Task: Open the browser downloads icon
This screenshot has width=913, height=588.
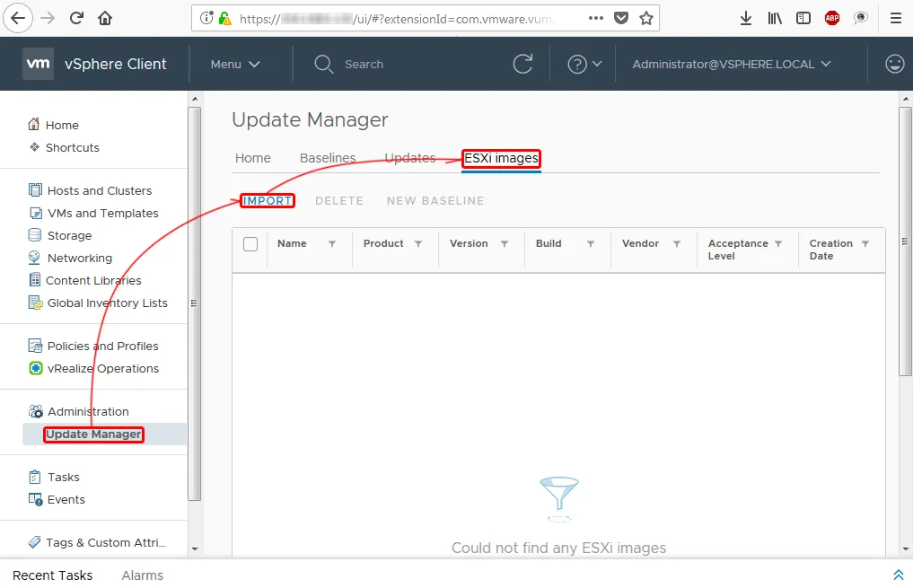Action: coord(746,18)
